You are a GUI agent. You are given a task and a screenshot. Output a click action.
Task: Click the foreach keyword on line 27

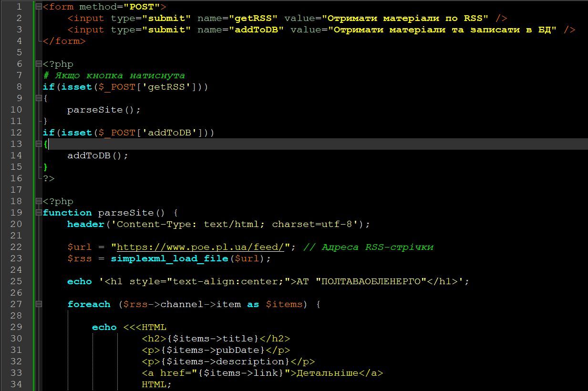point(89,304)
